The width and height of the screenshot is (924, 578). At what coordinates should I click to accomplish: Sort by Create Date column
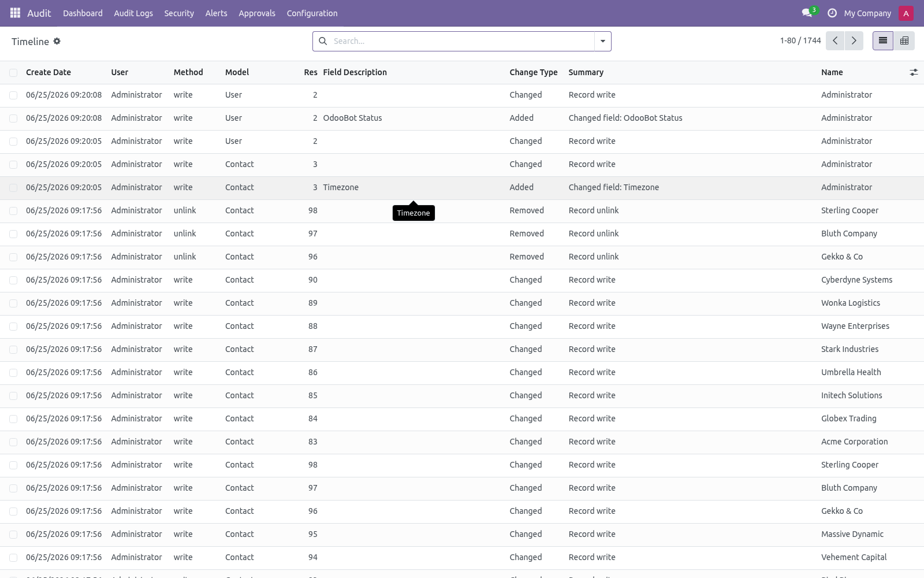(49, 72)
